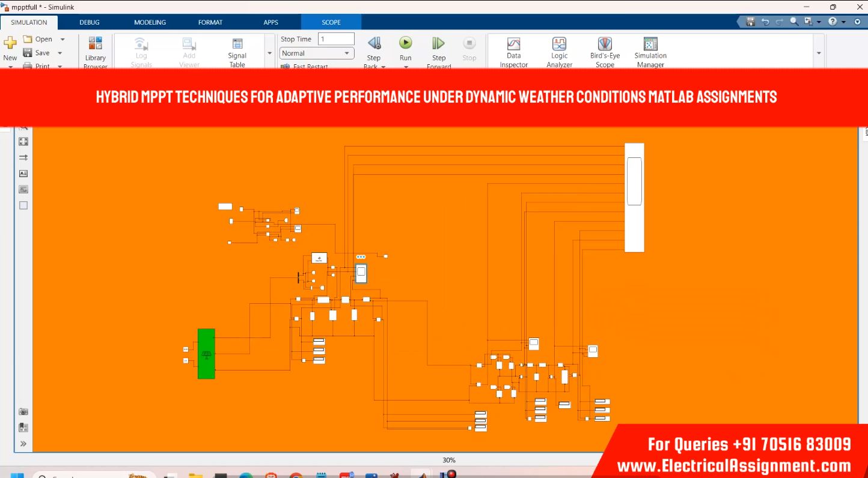
Task: Switch to the DEBUG tab
Action: tap(90, 22)
